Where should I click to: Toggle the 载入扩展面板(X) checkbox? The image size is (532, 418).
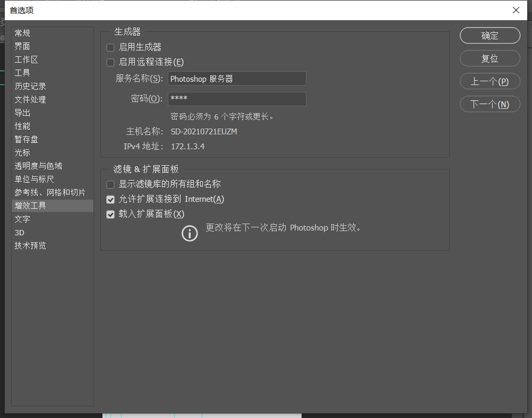pyautogui.click(x=110, y=214)
